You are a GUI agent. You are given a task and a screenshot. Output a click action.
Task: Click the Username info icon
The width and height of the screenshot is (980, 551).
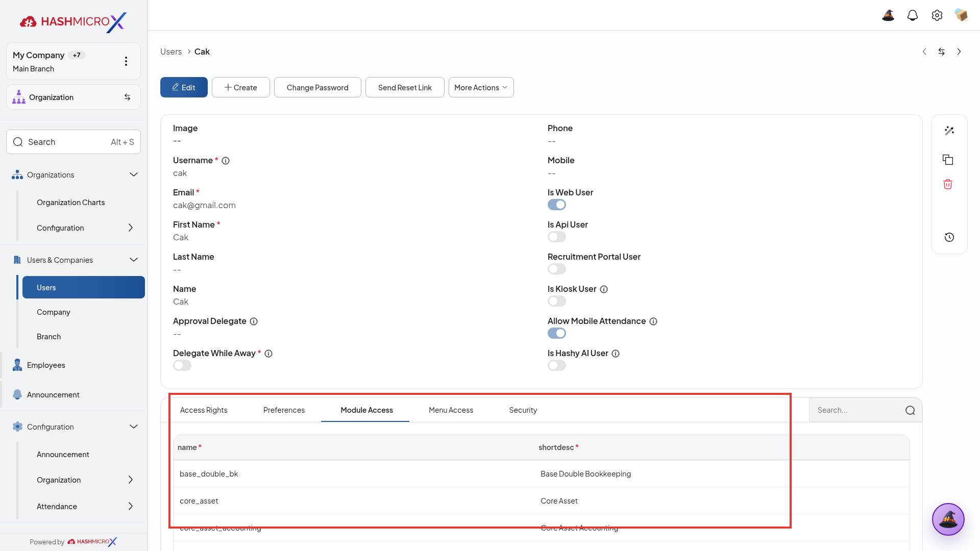coord(226,161)
